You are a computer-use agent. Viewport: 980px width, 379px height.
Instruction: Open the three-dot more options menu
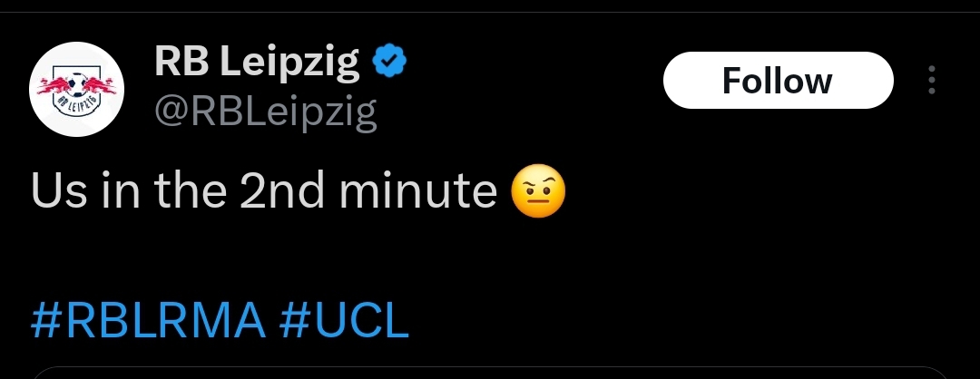931,80
